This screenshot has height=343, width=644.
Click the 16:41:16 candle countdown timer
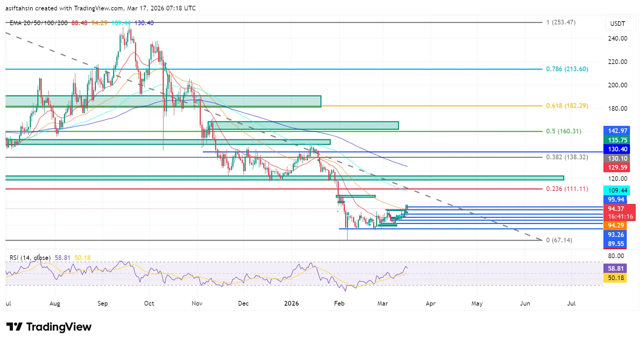point(620,217)
